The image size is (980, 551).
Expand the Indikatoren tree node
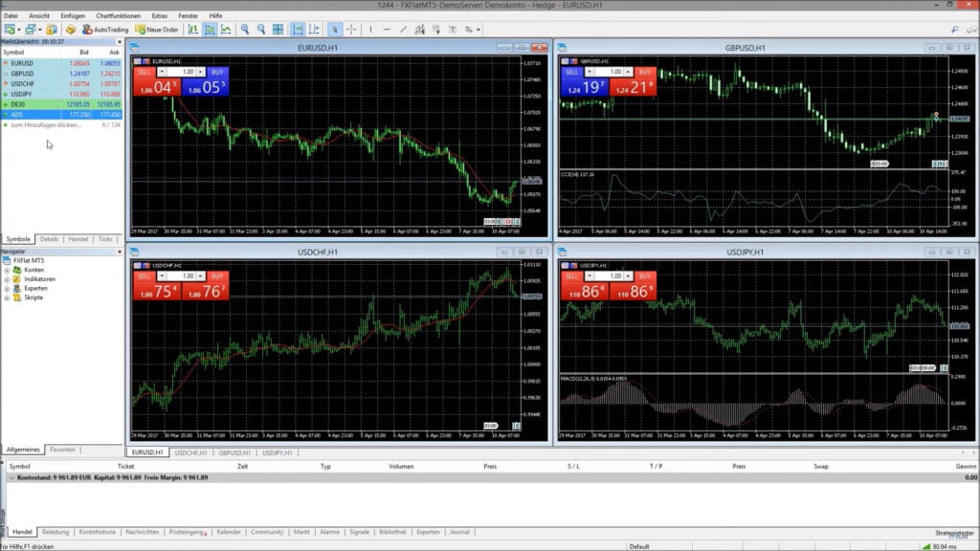[7, 279]
